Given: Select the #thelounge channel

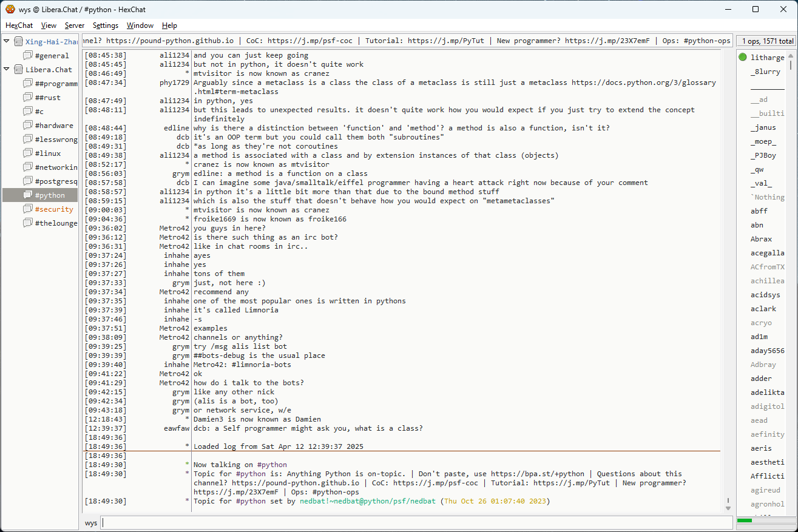Looking at the screenshot, I should pos(56,223).
